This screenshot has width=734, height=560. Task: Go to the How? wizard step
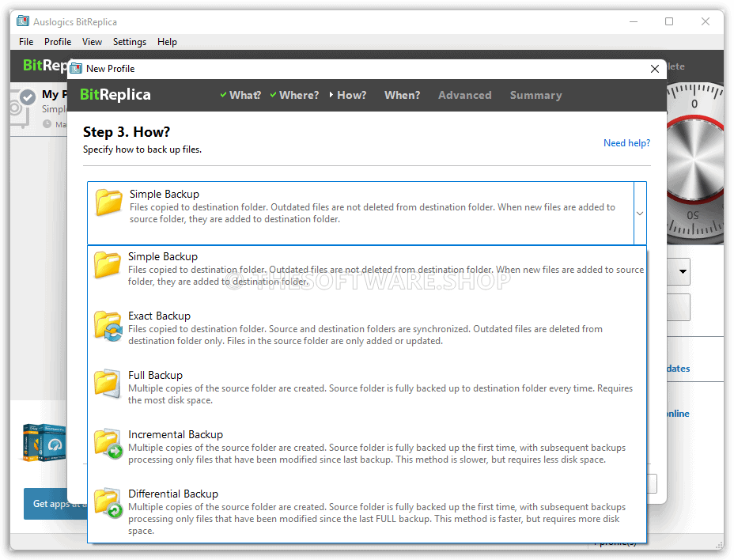(x=348, y=95)
